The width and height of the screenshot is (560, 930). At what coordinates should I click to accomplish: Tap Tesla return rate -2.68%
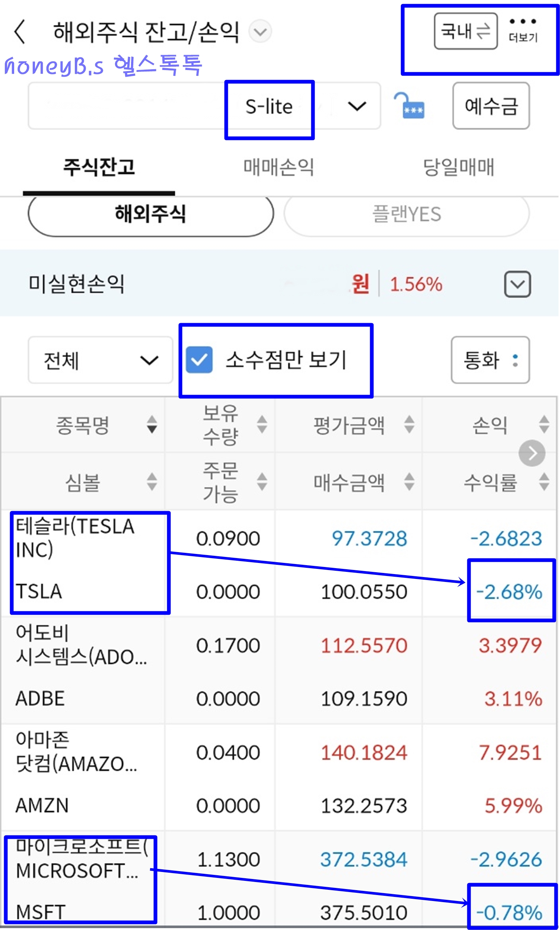point(510,592)
